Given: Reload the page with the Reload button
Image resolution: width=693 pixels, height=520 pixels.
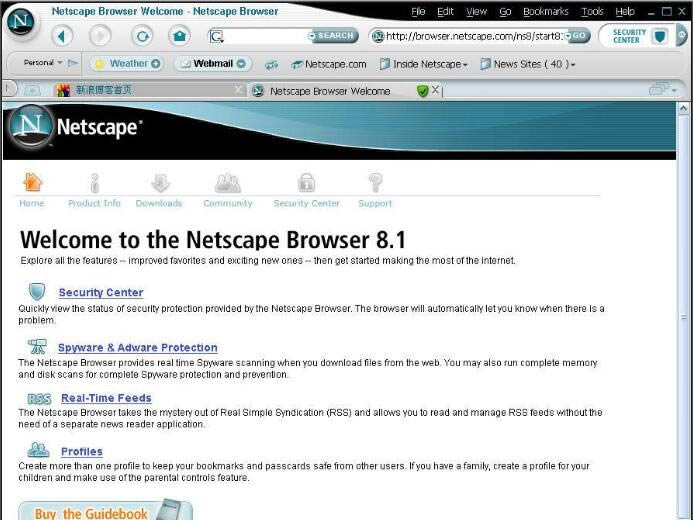Looking at the screenshot, I should (142, 36).
